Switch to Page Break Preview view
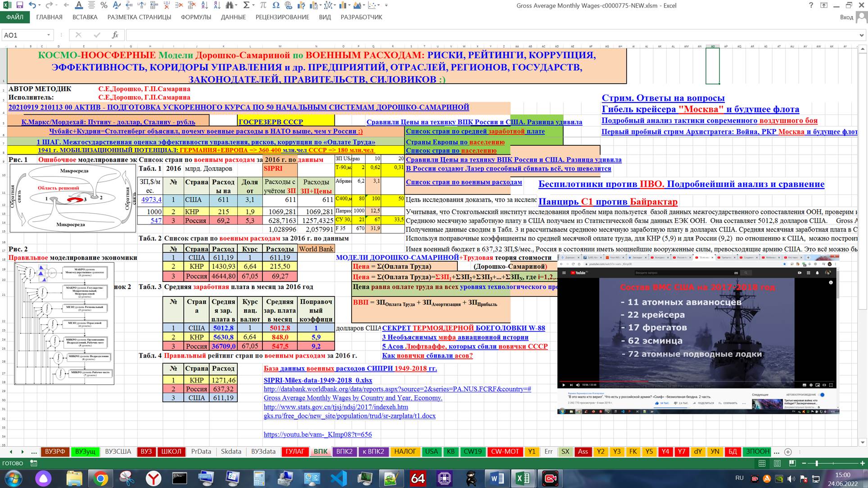868x488 pixels. [x=792, y=463]
